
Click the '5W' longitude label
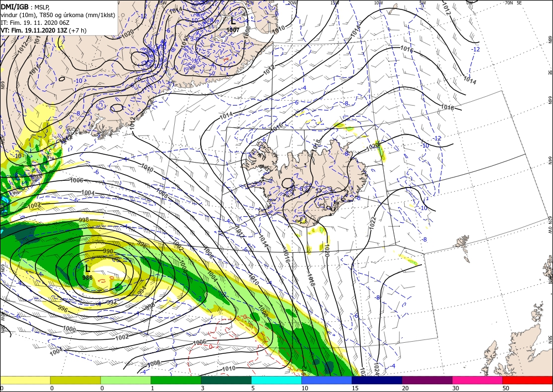(x=422, y=3)
